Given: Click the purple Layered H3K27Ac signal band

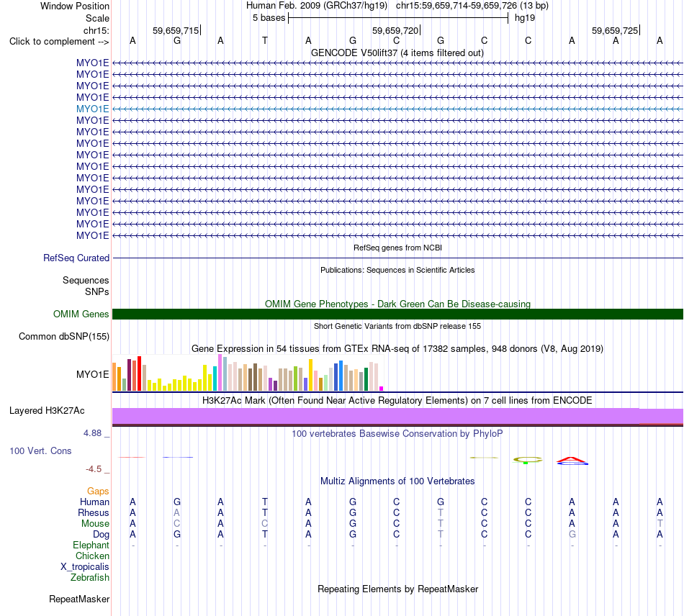Looking at the screenshot, I should click(x=397, y=416).
